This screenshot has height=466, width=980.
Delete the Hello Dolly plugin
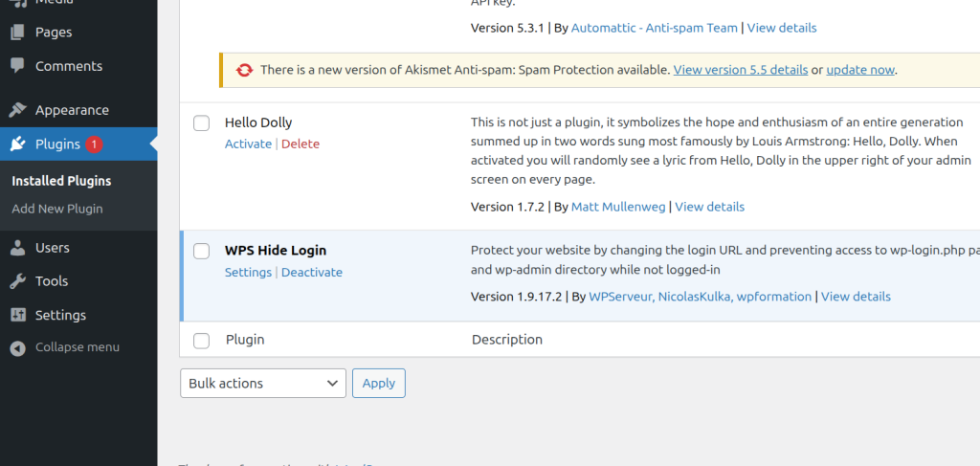coord(301,144)
